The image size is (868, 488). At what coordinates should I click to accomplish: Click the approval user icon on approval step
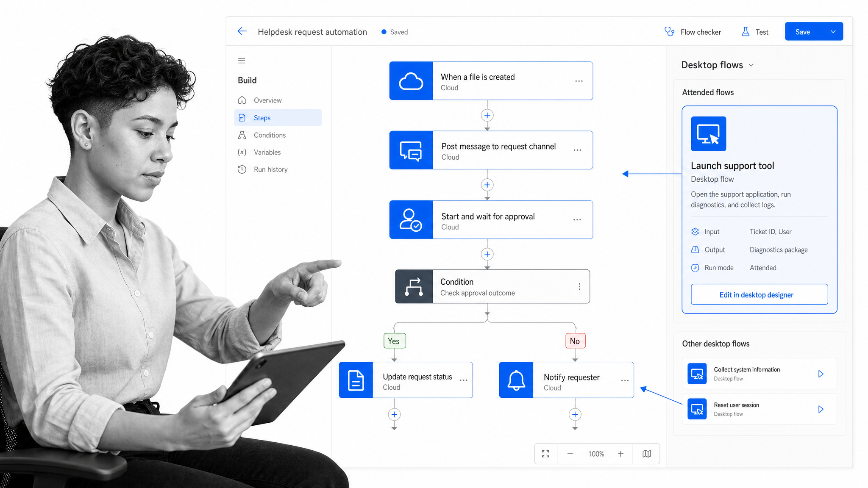tap(411, 220)
